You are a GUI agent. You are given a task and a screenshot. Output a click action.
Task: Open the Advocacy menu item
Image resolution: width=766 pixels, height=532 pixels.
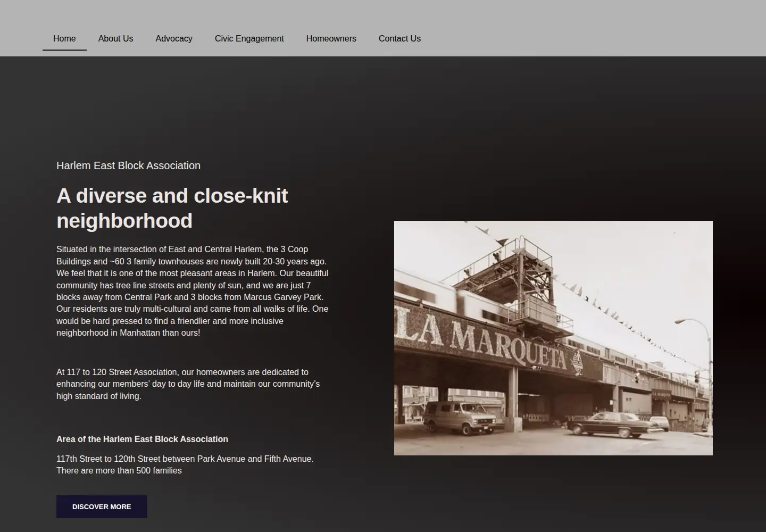pos(174,39)
